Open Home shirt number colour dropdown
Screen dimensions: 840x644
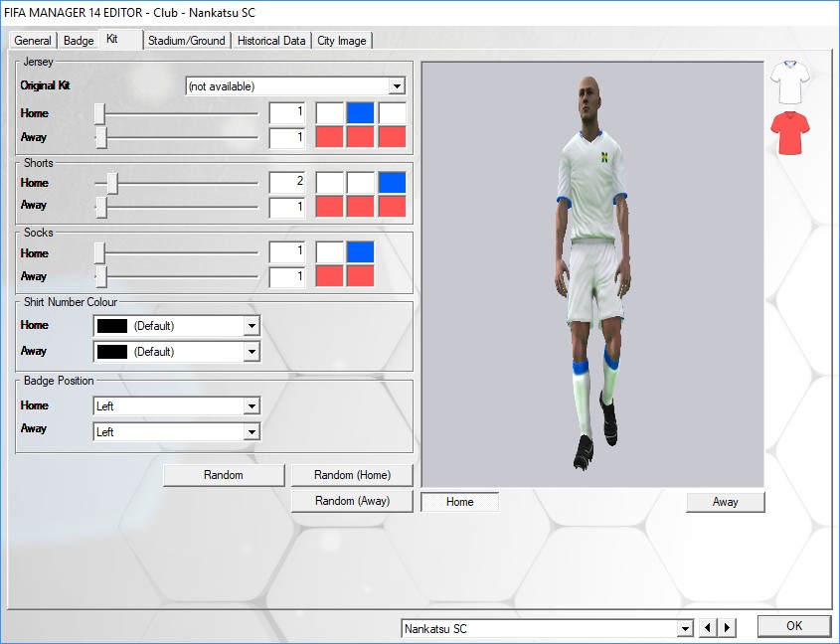tap(252, 326)
